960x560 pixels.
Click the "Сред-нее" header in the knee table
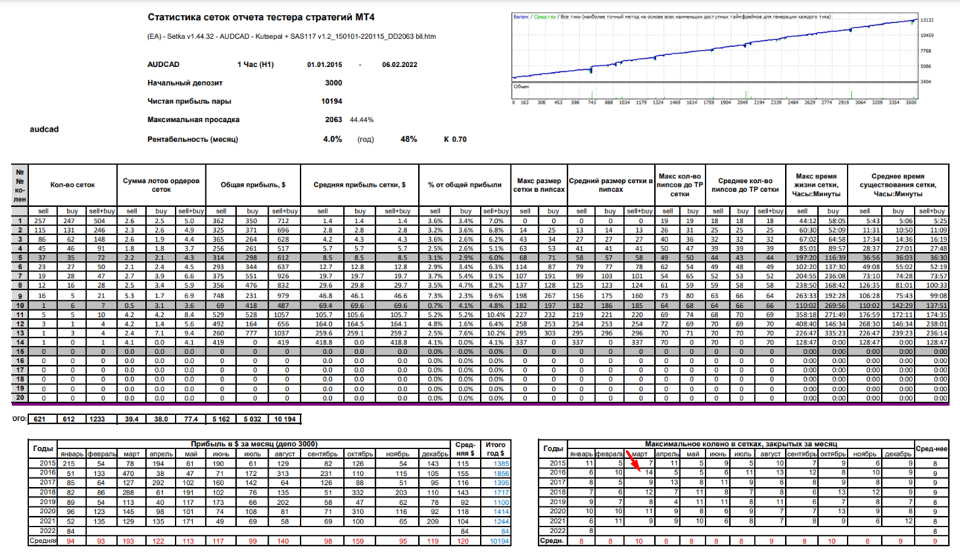tap(932, 449)
